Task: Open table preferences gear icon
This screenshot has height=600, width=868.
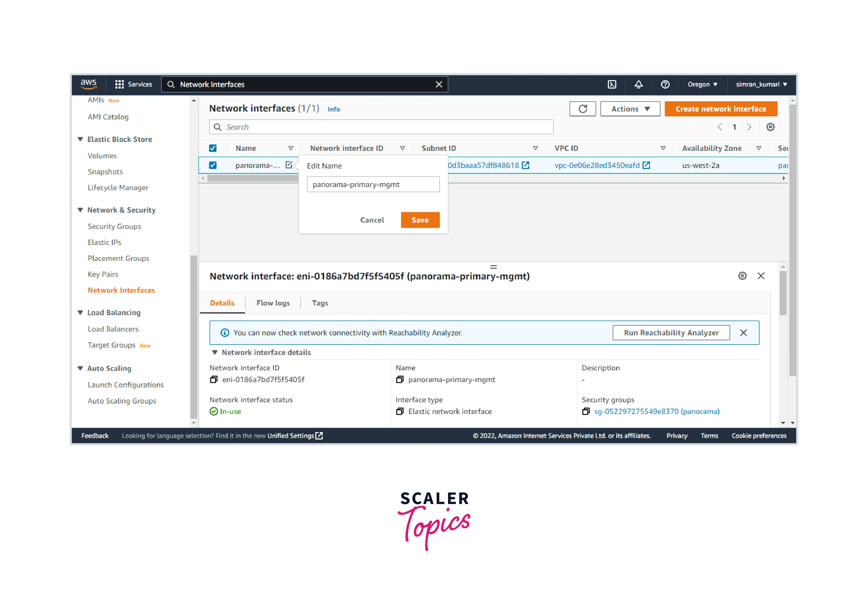Action: 770,127
